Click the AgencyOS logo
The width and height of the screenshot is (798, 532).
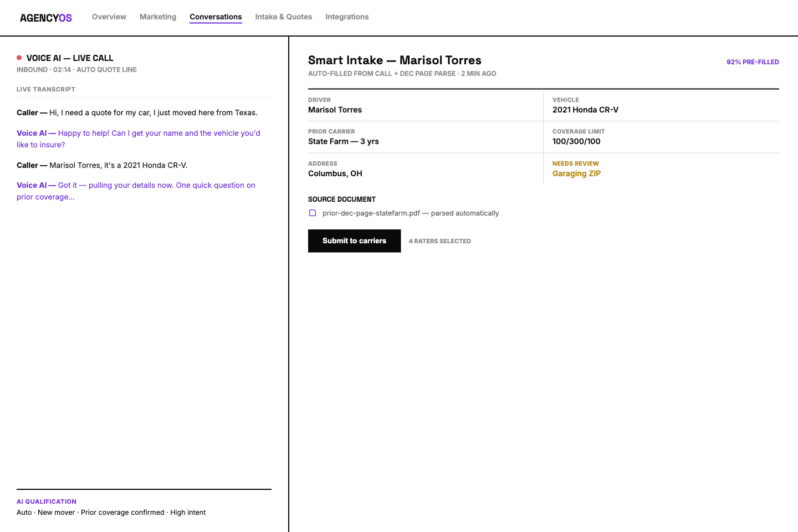pyautogui.click(x=46, y=18)
